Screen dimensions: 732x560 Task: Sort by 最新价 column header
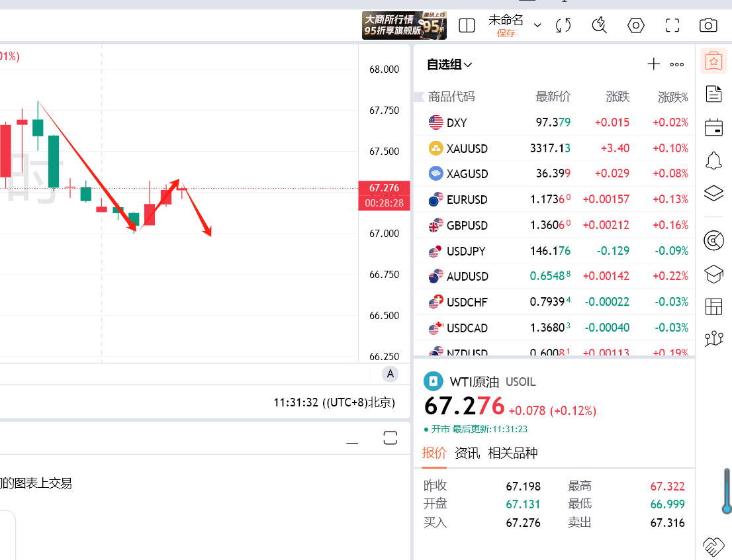553,97
